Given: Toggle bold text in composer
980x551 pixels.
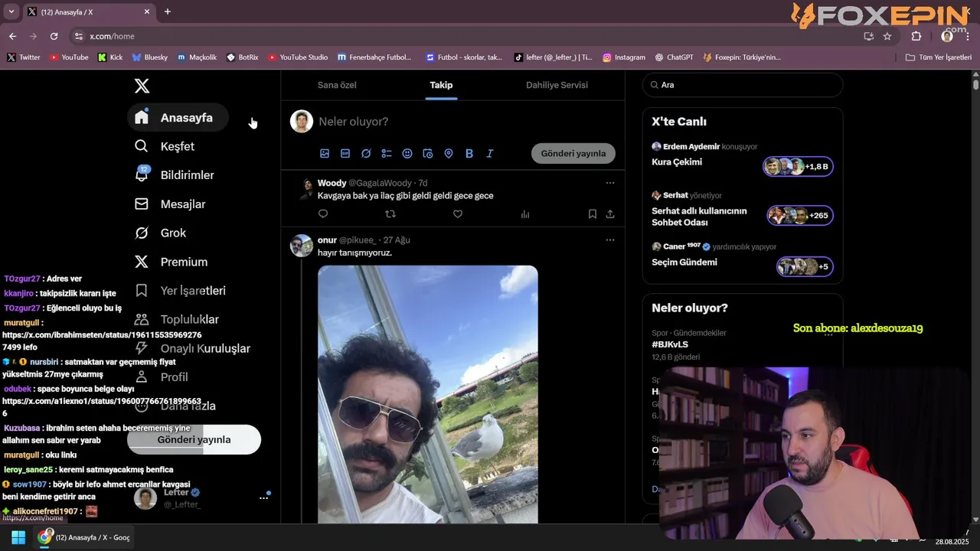Looking at the screenshot, I should (469, 154).
